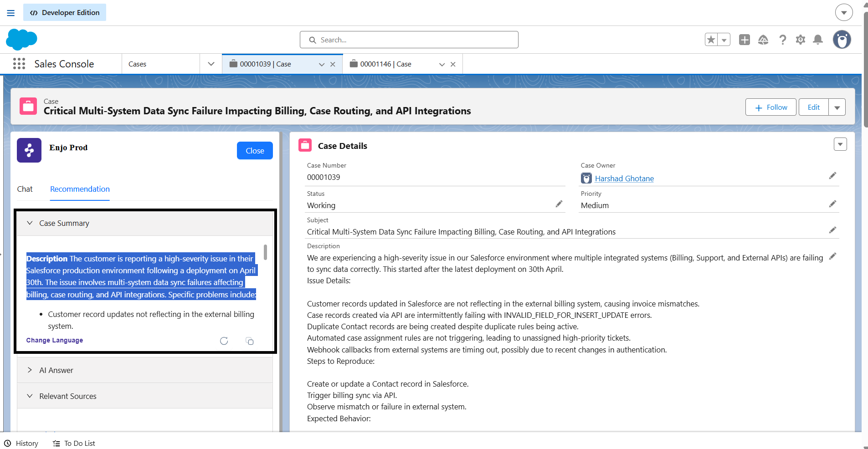The height and width of the screenshot is (449, 868).
Task: Expand the AI Answer section
Action: point(145,370)
